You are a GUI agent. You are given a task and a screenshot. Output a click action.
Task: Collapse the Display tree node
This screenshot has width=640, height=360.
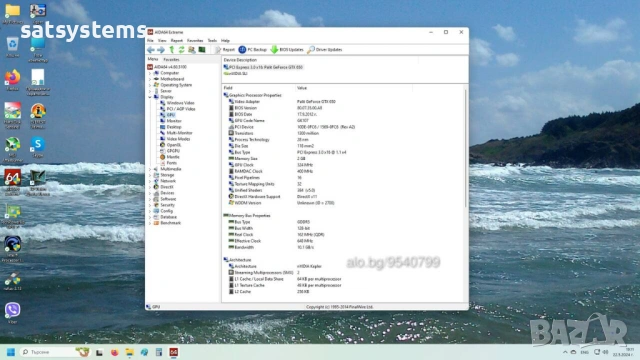(x=150, y=97)
